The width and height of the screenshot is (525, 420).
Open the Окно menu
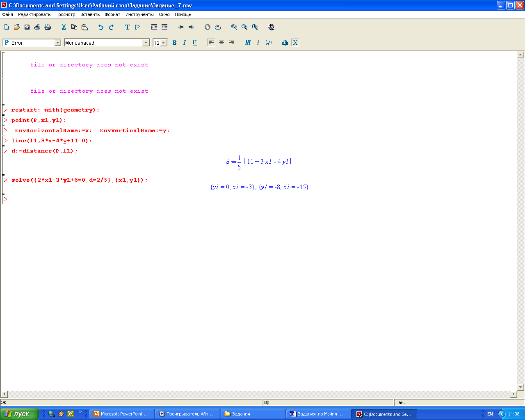(164, 14)
